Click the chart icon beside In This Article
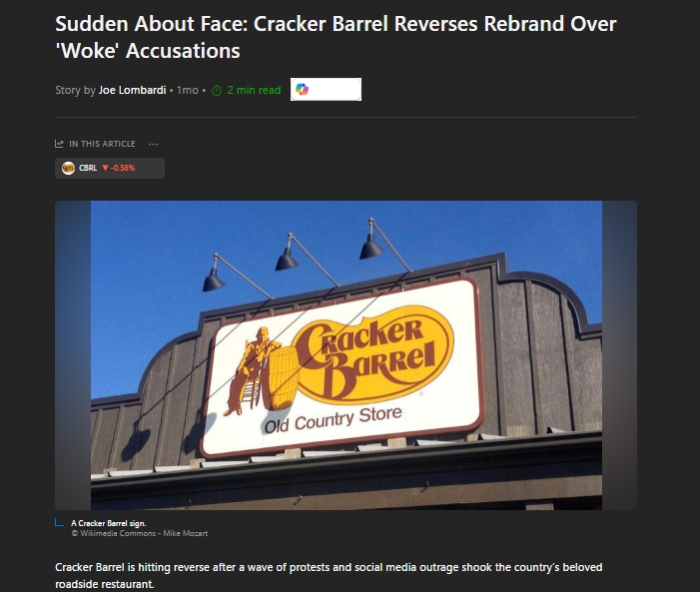 [59, 144]
